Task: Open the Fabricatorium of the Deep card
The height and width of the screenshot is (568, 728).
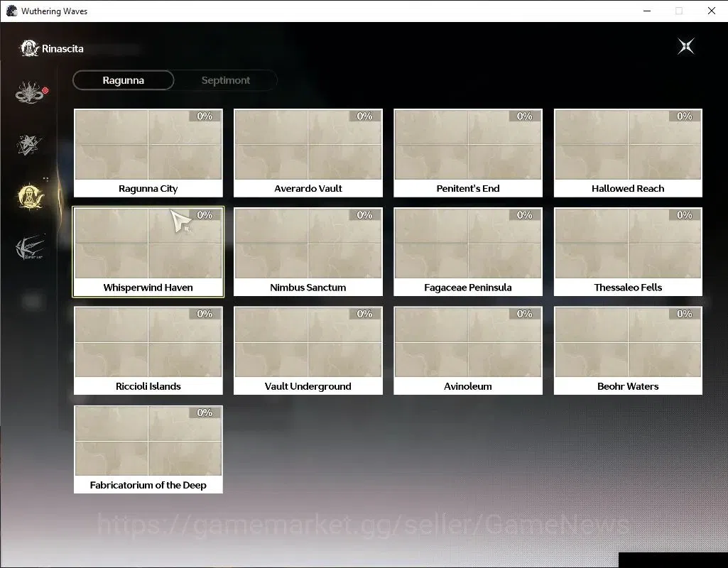Action: (x=148, y=449)
